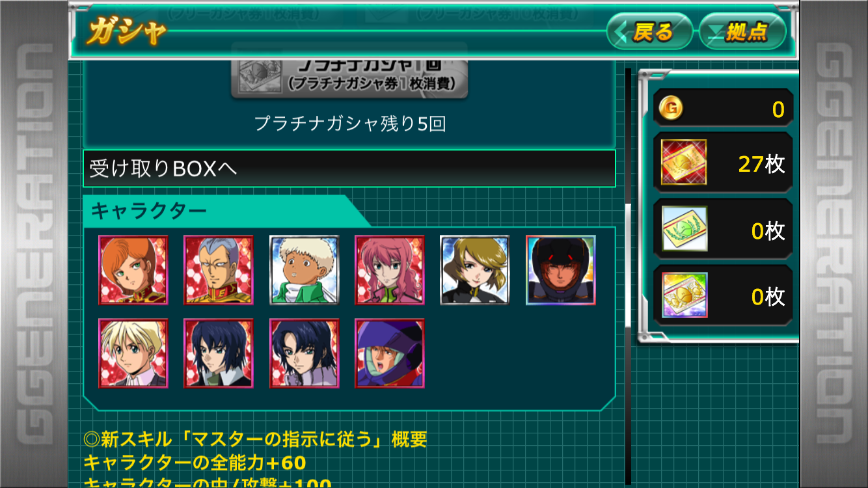Select the gray-haired officer character portrait
This screenshot has height=488, width=868.
click(x=219, y=270)
